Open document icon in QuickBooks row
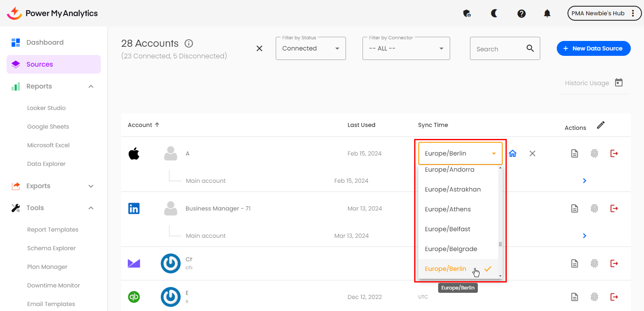The width and height of the screenshot is (644, 311). pyautogui.click(x=574, y=297)
